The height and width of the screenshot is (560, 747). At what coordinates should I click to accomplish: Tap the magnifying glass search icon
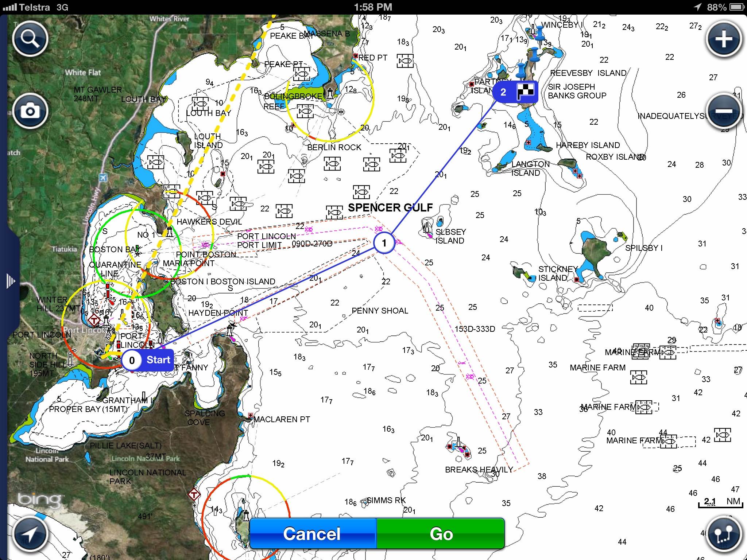click(30, 38)
